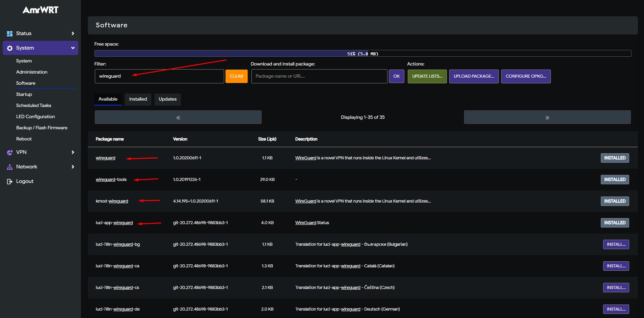Open Administration in the sidebar
Screen dimensions: 644x318
point(32,72)
